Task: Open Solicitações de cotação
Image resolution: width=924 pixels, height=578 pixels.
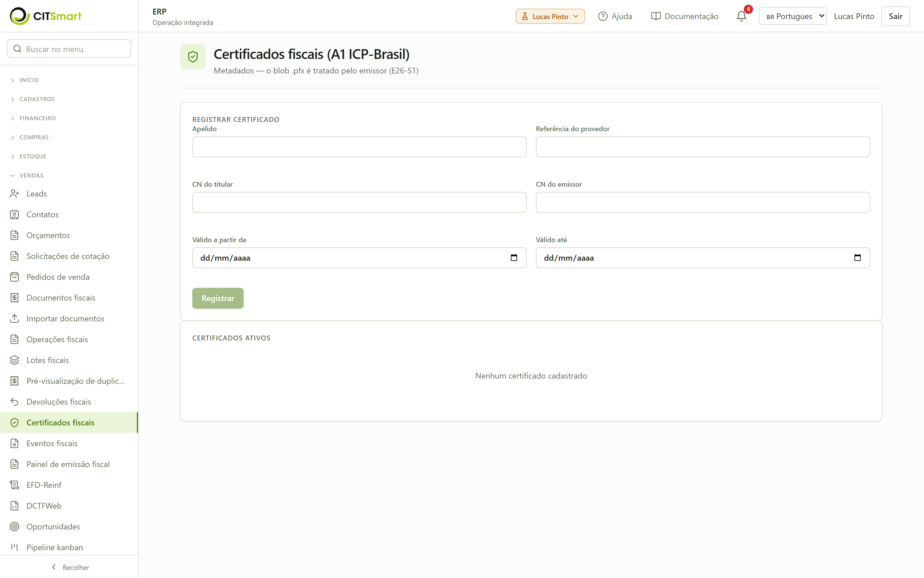Action: click(x=69, y=256)
